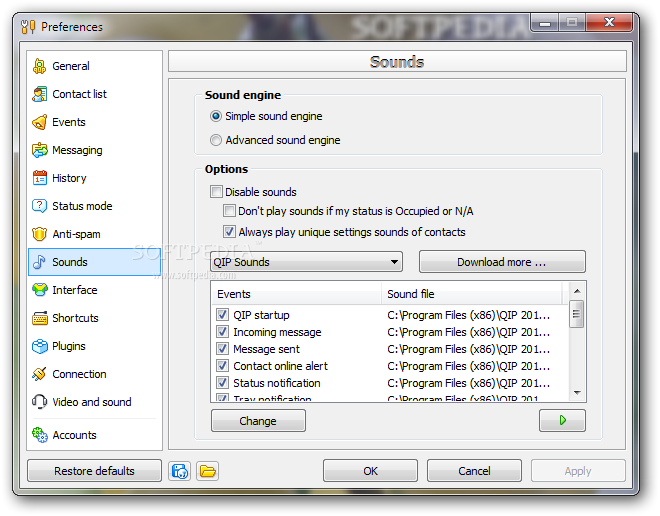Screen dimensions: 660x516
Task: Select Message sent sound file path
Action: pos(468,349)
